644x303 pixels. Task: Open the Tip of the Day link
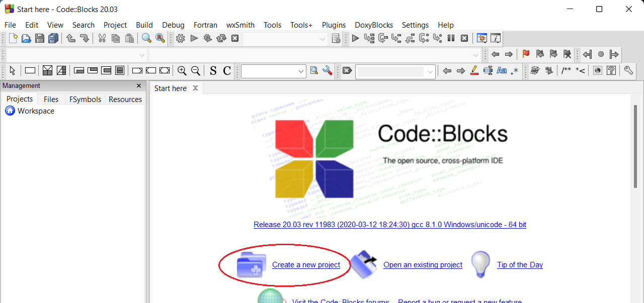pyautogui.click(x=520, y=265)
